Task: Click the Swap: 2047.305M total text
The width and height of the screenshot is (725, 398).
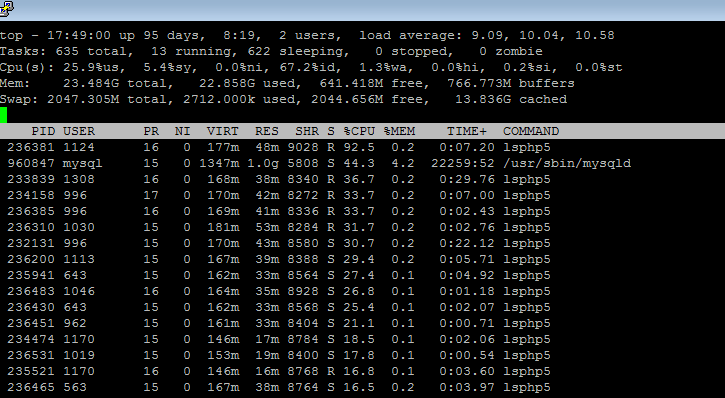Action: tap(86, 99)
